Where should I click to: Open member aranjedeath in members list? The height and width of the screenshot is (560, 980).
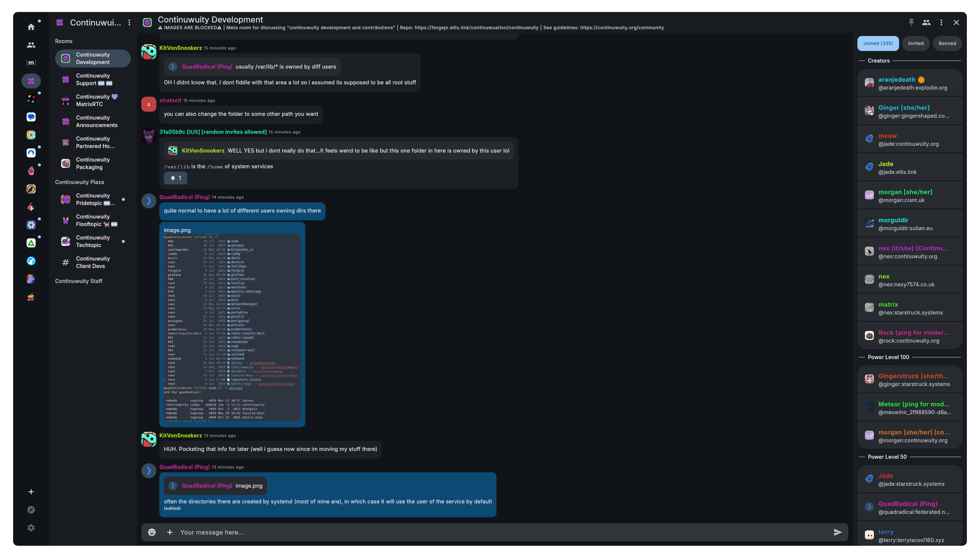(x=910, y=84)
